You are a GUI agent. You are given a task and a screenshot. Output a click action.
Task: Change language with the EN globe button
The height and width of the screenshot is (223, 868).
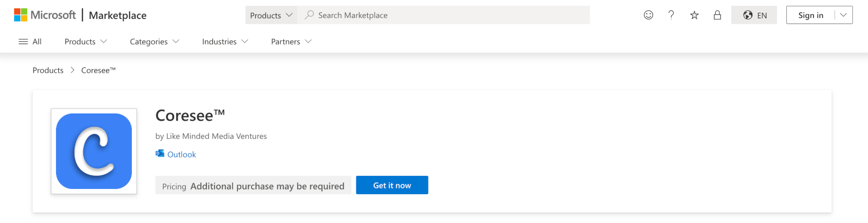pos(754,15)
